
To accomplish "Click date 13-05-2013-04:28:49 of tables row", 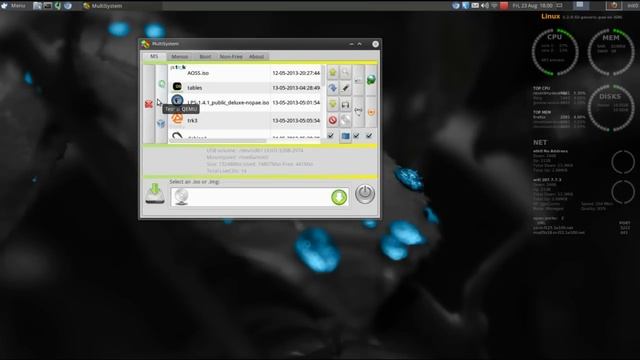I will 296,88.
